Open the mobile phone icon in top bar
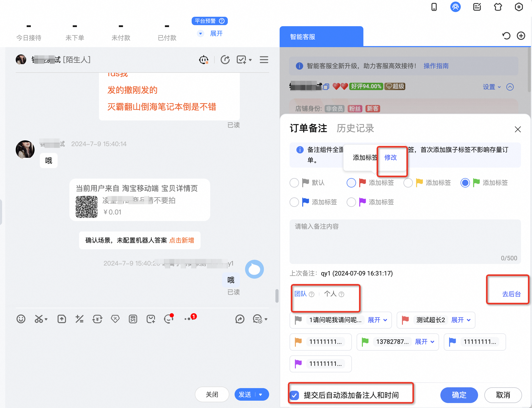This screenshot has height=408, width=532. (x=434, y=7)
